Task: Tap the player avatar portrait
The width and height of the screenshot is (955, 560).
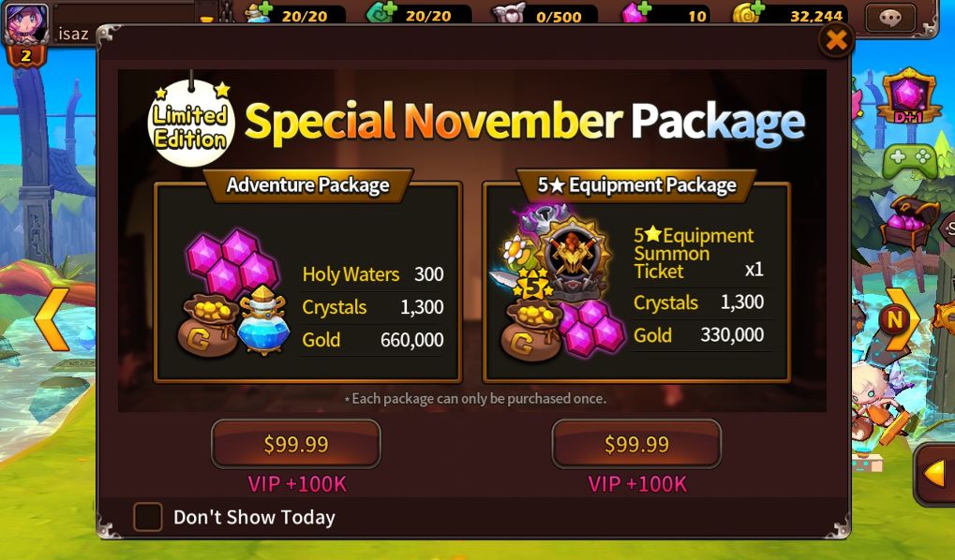Action: [25, 24]
